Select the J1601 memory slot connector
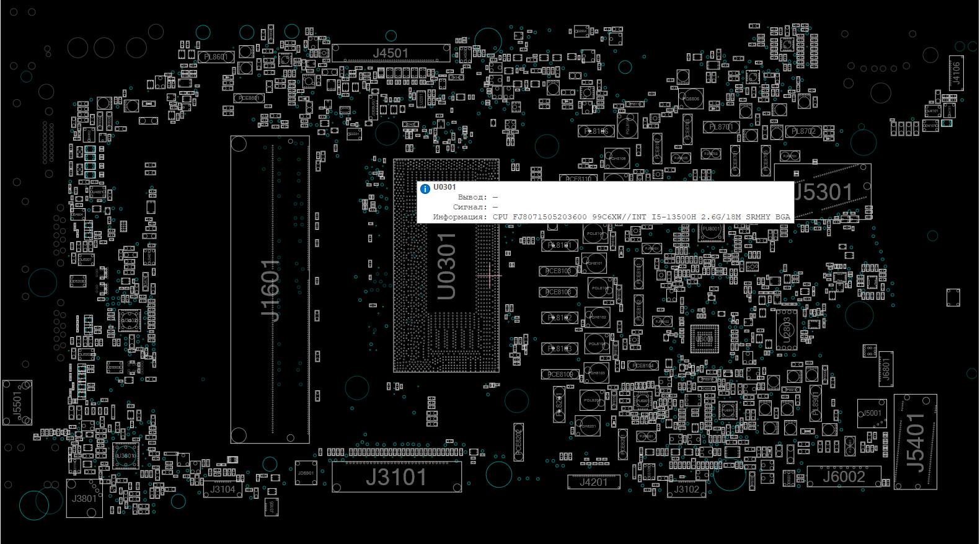980x544 pixels. [x=270, y=289]
